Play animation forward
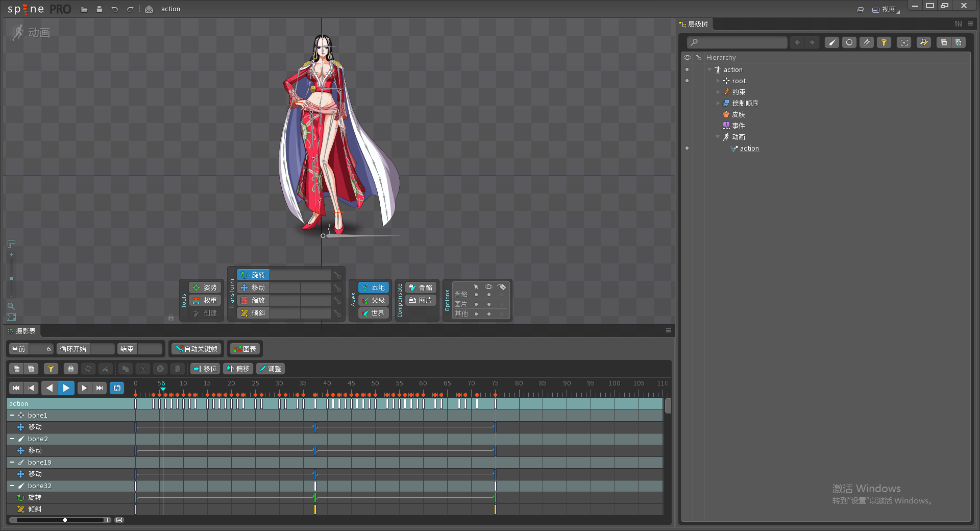980x531 pixels. pyautogui.click(x=66, y=388)
